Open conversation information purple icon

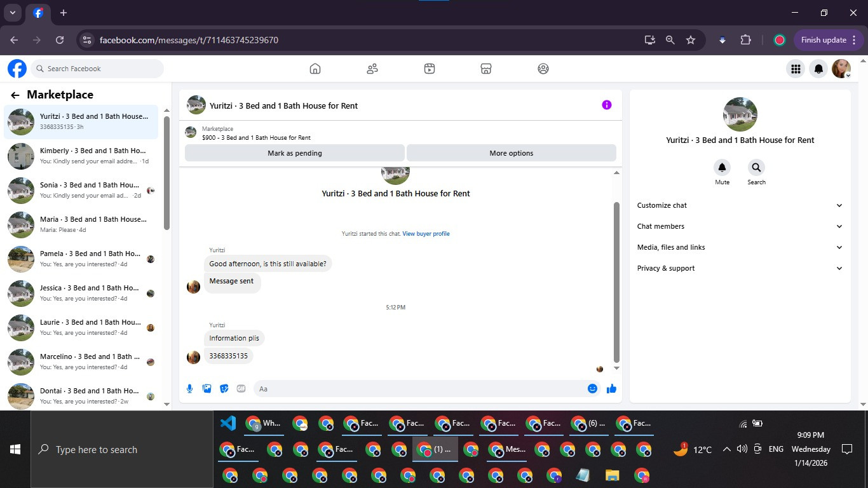click(x=607, y=105)
